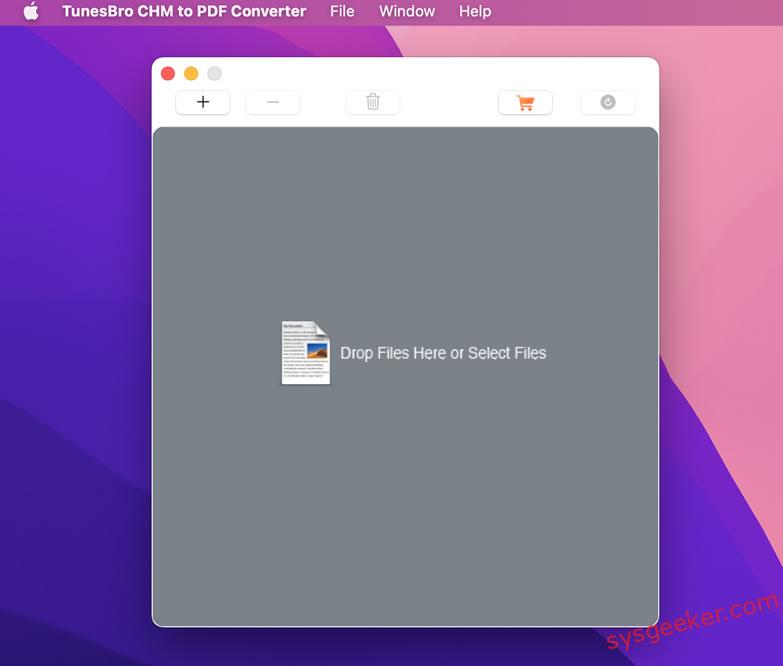Click the document file icon in drop area
The width and height of the screenshot is (783, 666).
point(306,353)
